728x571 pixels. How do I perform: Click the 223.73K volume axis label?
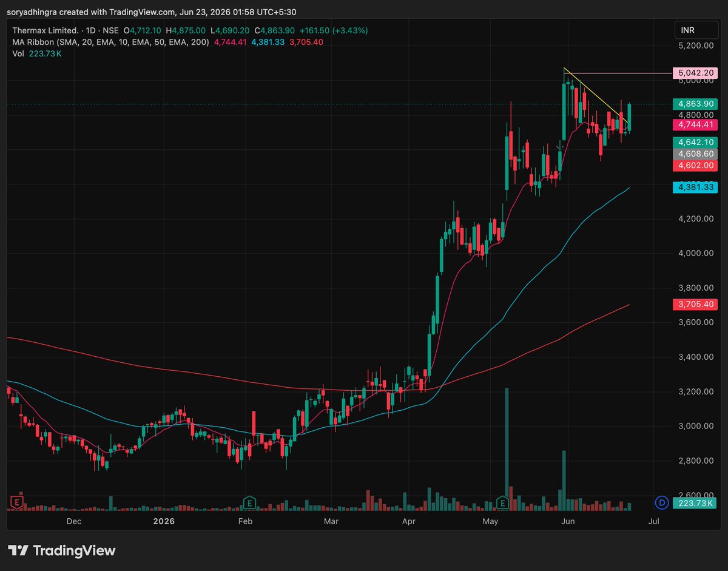[695, 502]
